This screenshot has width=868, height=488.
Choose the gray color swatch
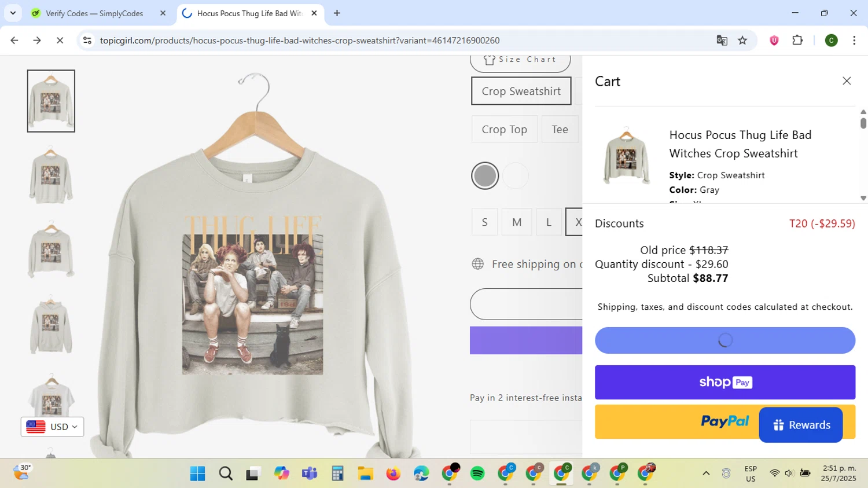(485, 176)
